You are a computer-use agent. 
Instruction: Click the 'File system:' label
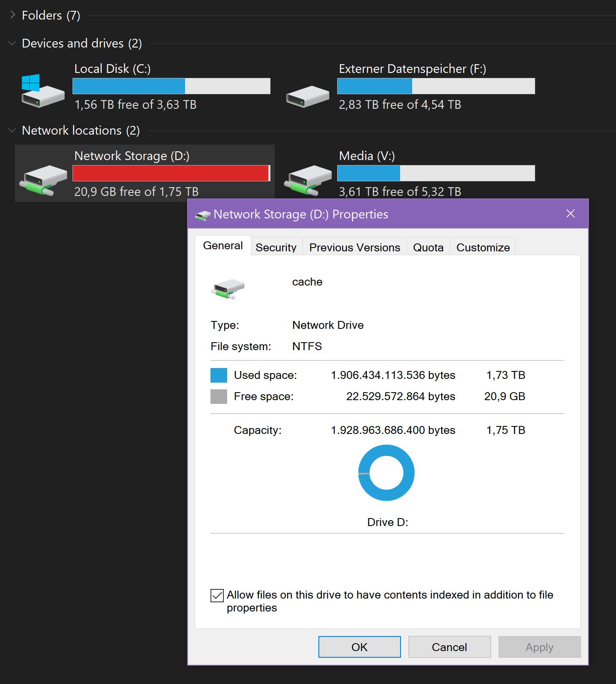[241, 346]
